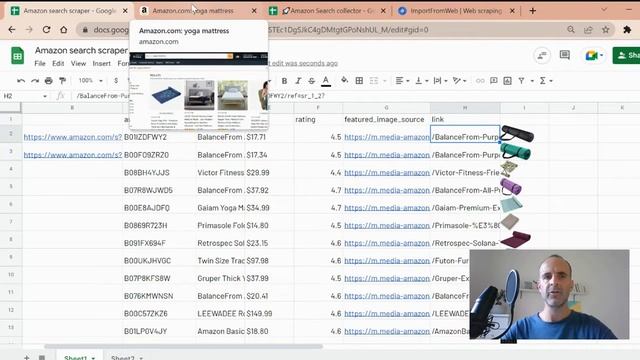The image size is (640, 360).
Task: Insert chart toolbar icon
Action: coord(507,81)
